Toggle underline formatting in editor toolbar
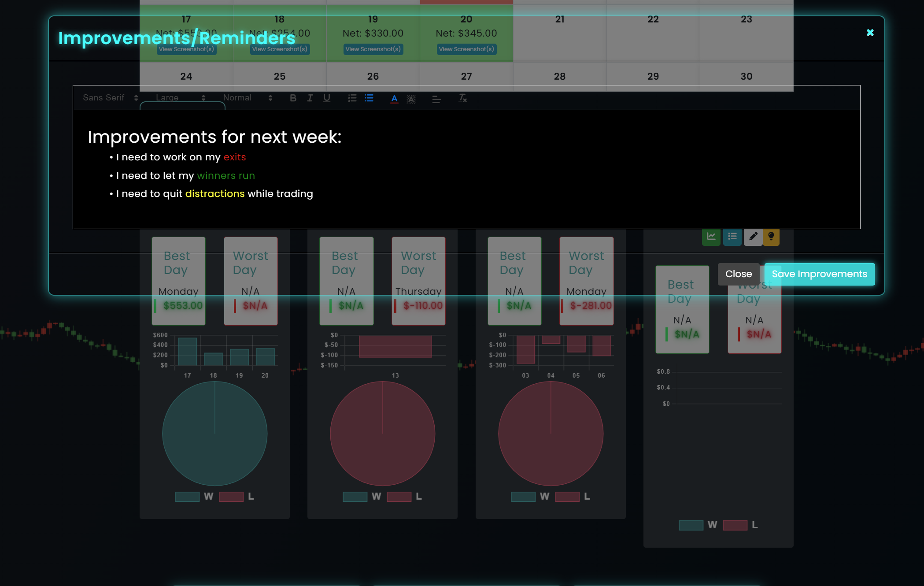This screenshot has width=924, height=586. (x=326, y=98)
